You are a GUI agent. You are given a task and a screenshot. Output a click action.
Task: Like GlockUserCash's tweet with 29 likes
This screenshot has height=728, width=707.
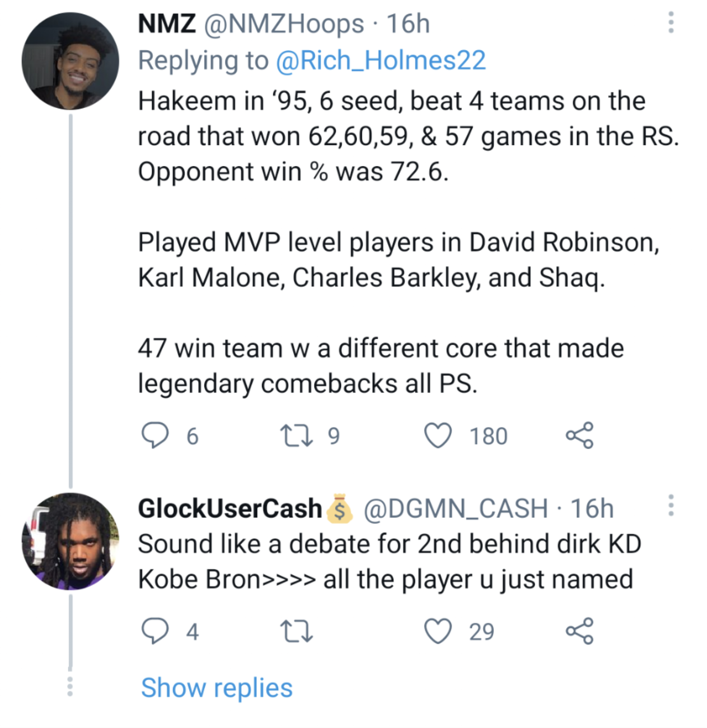tap(438, 631)
